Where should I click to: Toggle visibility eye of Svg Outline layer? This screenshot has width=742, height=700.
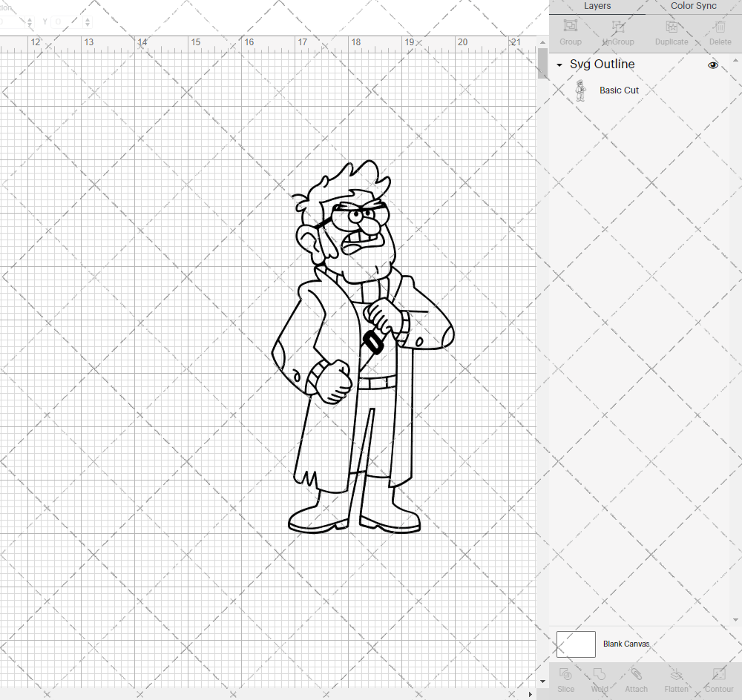(x=712, y=65)
